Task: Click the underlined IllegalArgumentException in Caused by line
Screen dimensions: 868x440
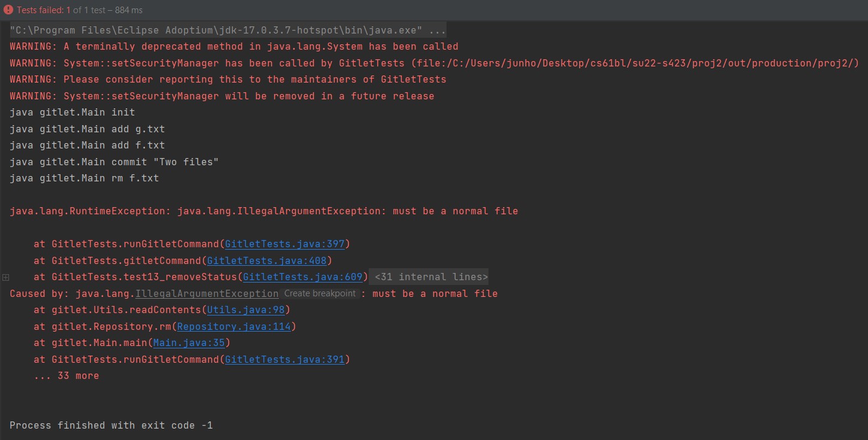Action: click(207, 294)
